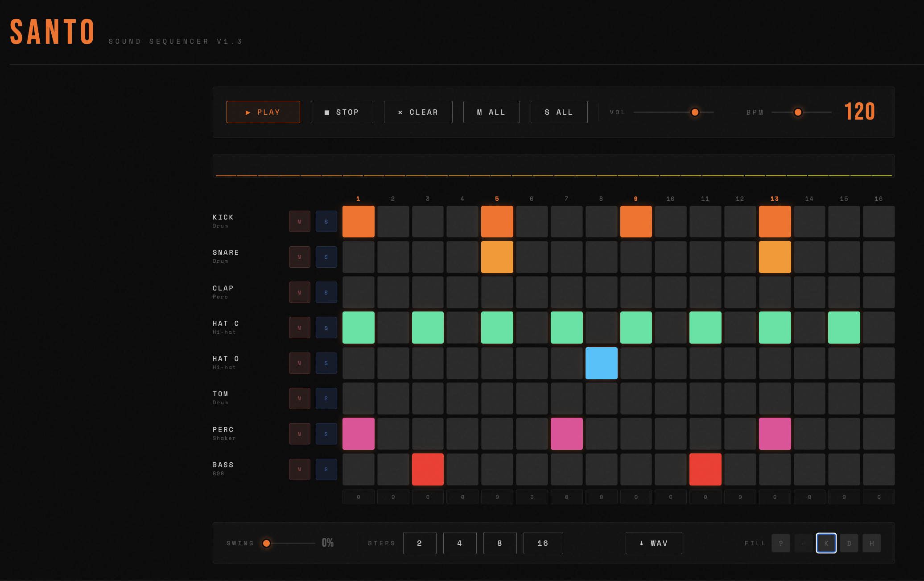Click the VOL slider handle

[x=695, y=112]
